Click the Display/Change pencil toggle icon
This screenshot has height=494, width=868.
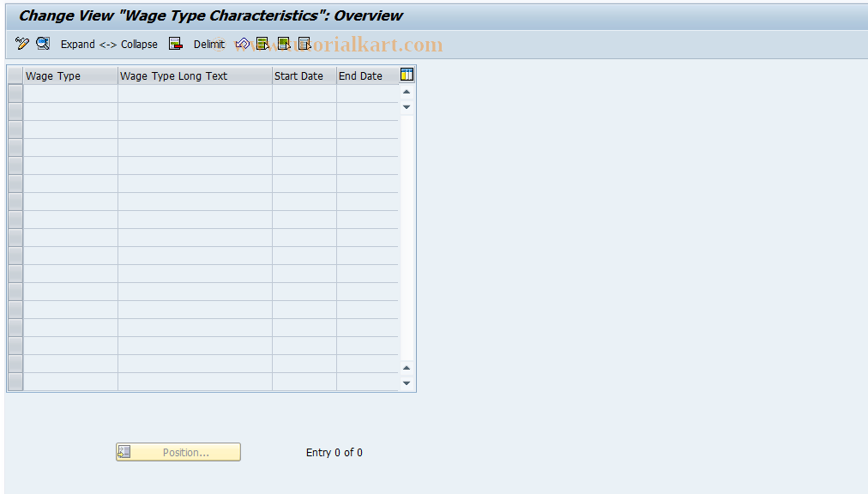click(22, 44)
